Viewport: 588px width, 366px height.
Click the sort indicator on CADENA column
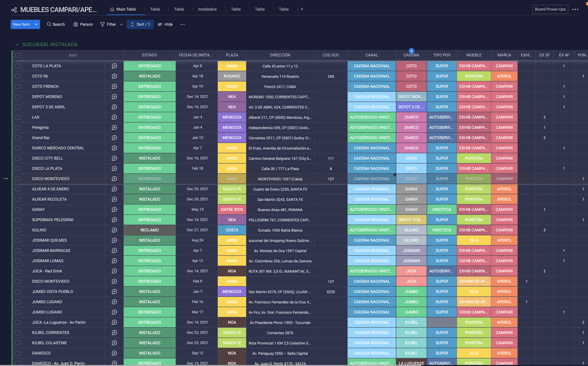[x=411, y=51]
